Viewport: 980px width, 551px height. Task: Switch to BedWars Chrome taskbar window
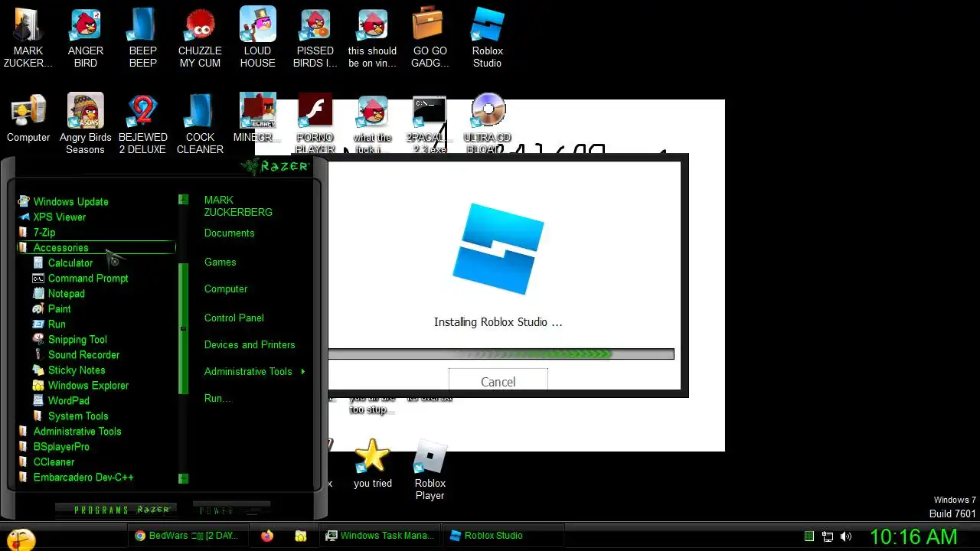pyautogui.click(x=188, y=536)
